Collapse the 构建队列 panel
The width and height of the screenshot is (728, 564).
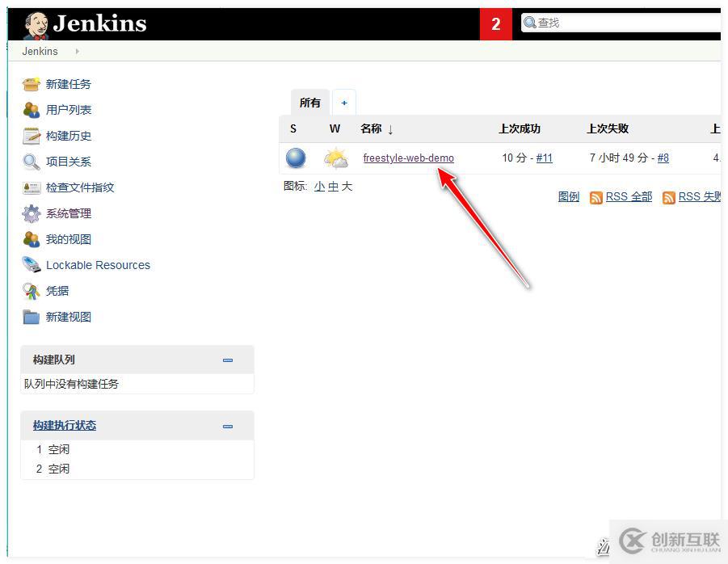coord(228,360)
